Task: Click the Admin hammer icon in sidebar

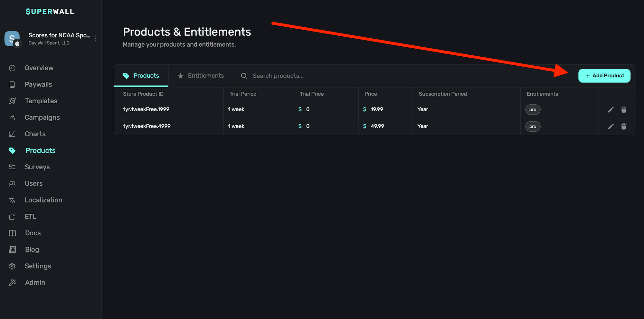Action: pos(12,283)
